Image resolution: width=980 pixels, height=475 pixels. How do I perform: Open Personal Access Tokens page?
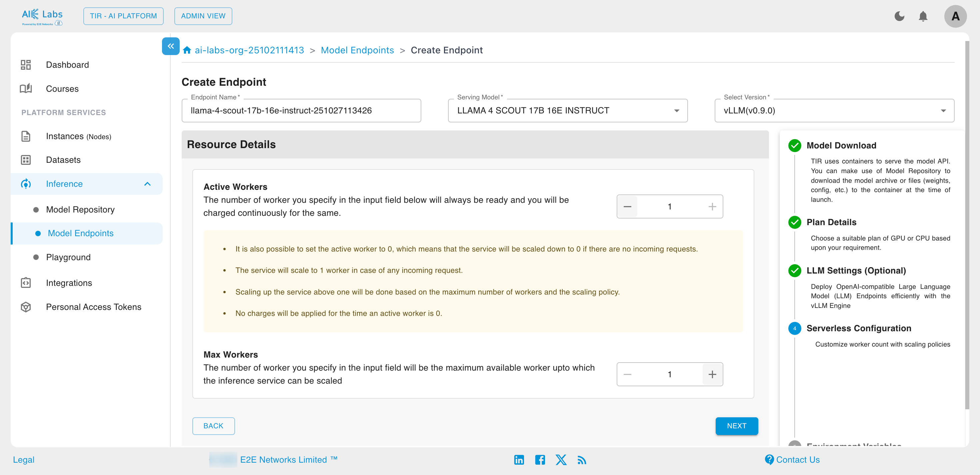pyautogui.click(x=94, y=307)
